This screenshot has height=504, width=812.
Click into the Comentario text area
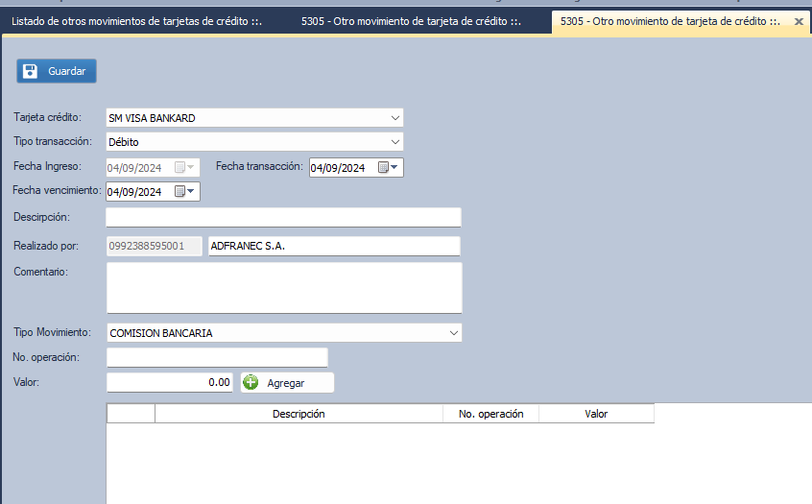click(x=283, y=288)
